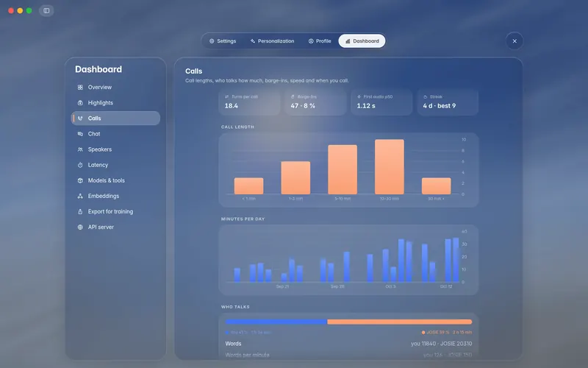The height and width of the screenshot is (368, 588).
Task: Click the 'Sep 28' axis label
Action: (x=337, y=286)
